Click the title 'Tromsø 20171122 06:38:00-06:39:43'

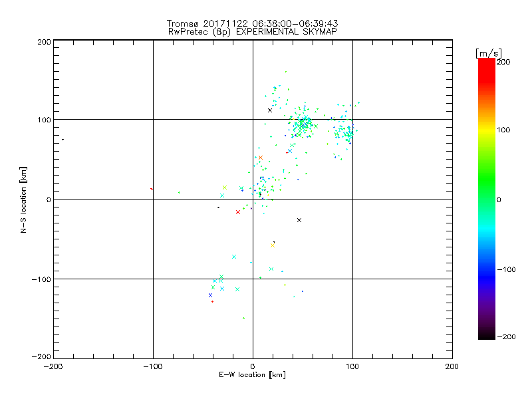[252, 23]
